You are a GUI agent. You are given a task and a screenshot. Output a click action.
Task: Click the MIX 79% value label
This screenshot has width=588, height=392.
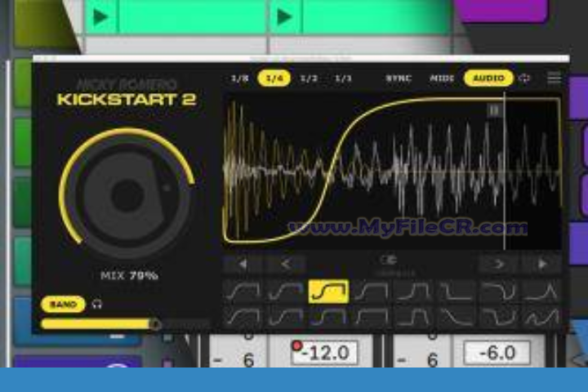(x=129, y=276)
